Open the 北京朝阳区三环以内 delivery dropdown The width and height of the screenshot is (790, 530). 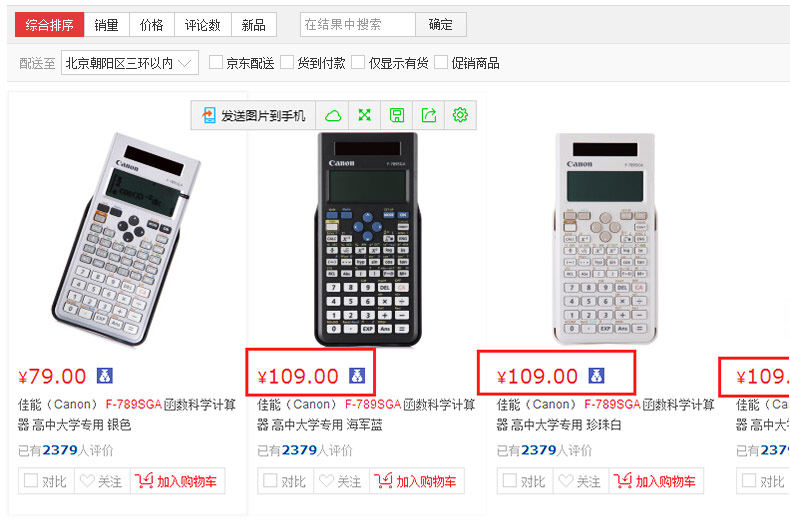(x=129, y=63)
